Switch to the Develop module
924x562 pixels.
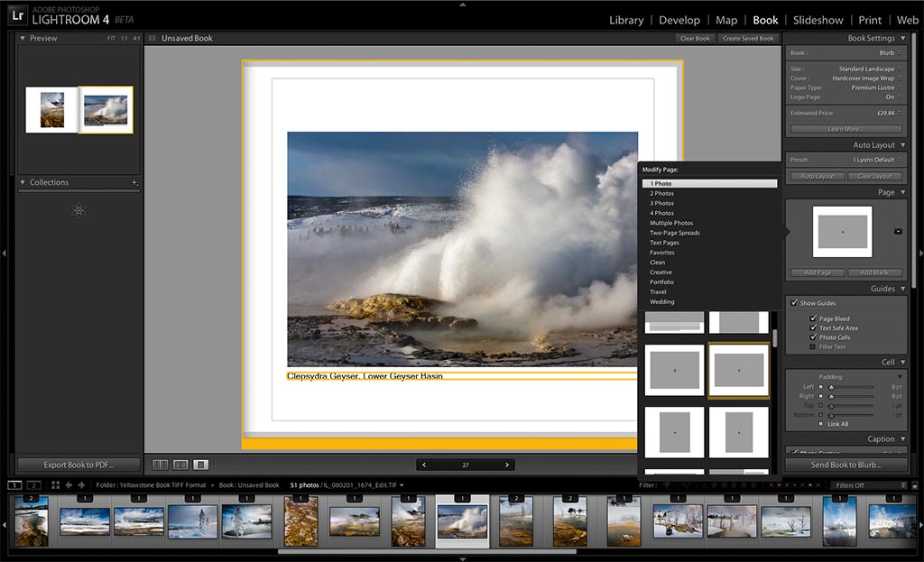pyautogui.click(x=679, y=19)
